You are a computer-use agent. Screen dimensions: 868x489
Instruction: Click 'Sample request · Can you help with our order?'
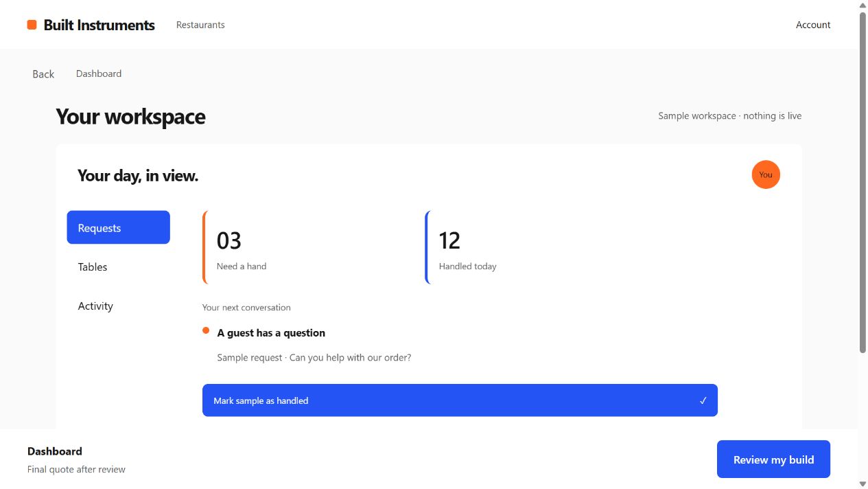[314, 357]
